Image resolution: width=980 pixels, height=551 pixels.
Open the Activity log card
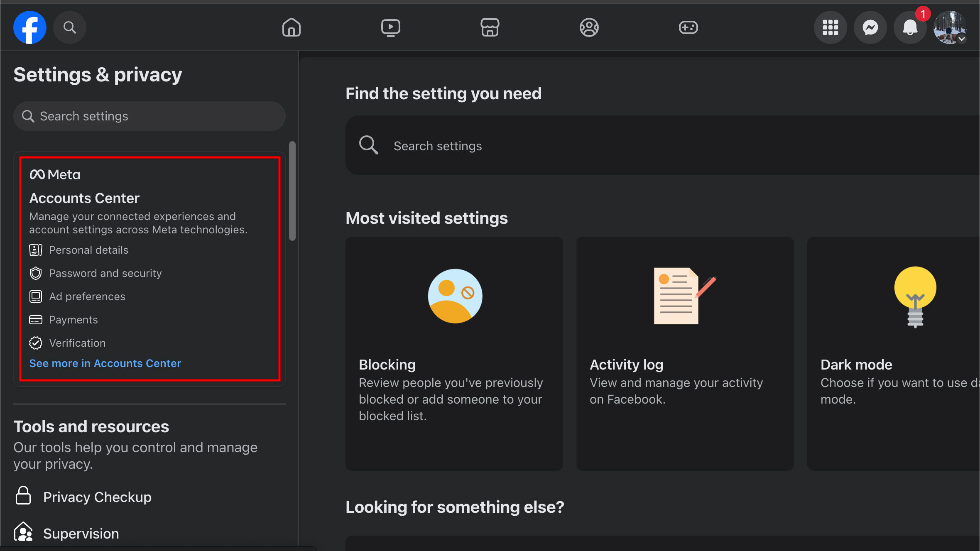point(685,353)
